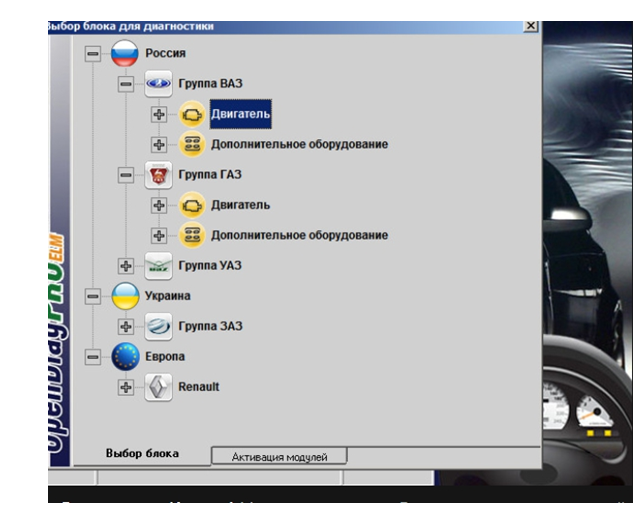The height and width of the screenshot is (511, 644).
Task: Select highlighted Двигатель under Группа ВАЗ
Action: [241, 114]
